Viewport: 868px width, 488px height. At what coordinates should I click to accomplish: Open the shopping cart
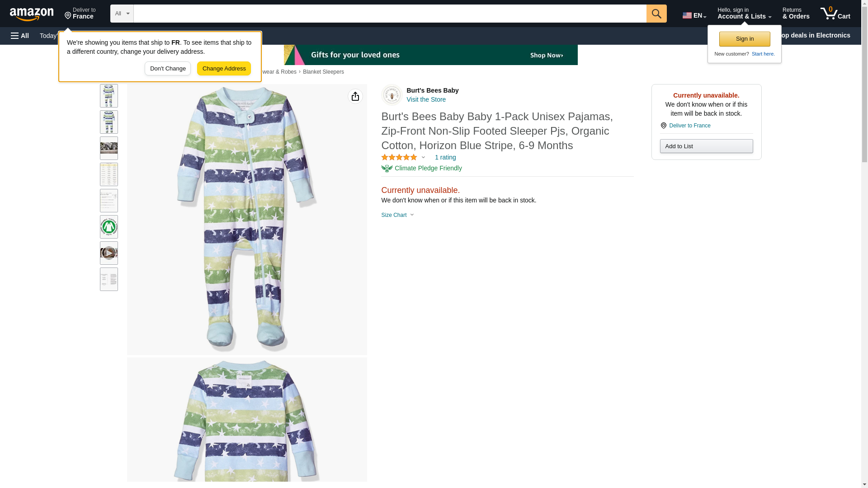pyautogui.click(x=835, y=14)
